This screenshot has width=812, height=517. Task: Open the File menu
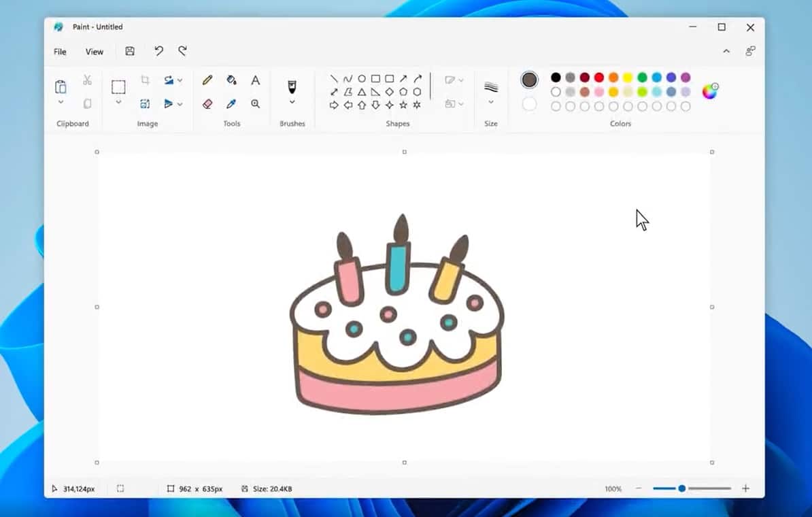tap(59, 51)
